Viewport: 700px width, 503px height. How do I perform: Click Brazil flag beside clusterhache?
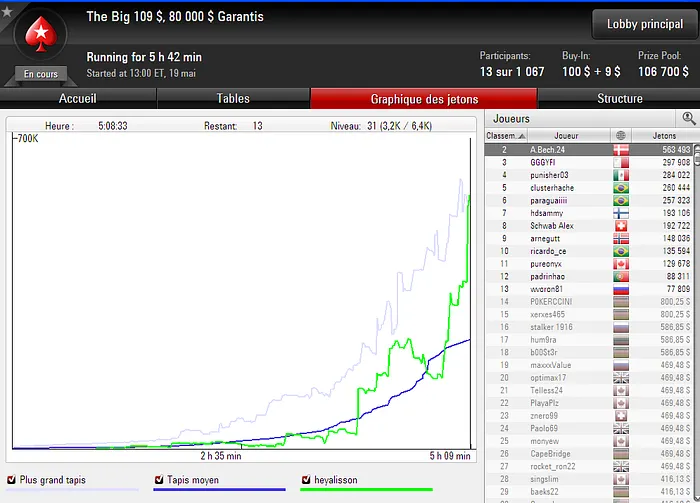[x=621, y=187]
